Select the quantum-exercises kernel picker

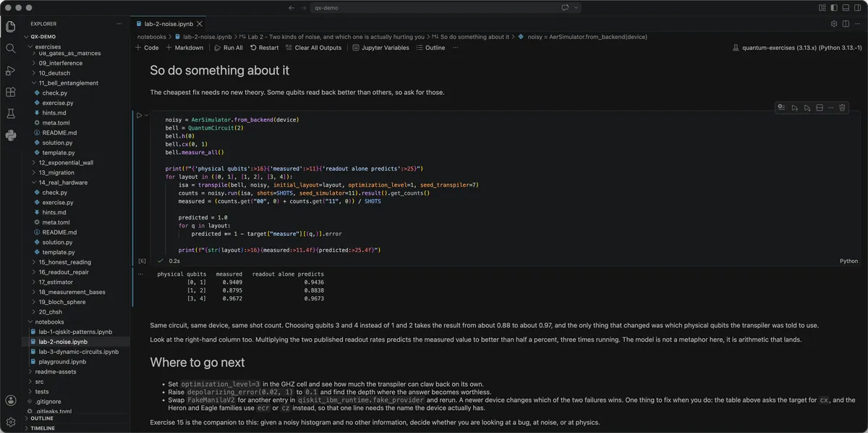[x=797, y=48]
